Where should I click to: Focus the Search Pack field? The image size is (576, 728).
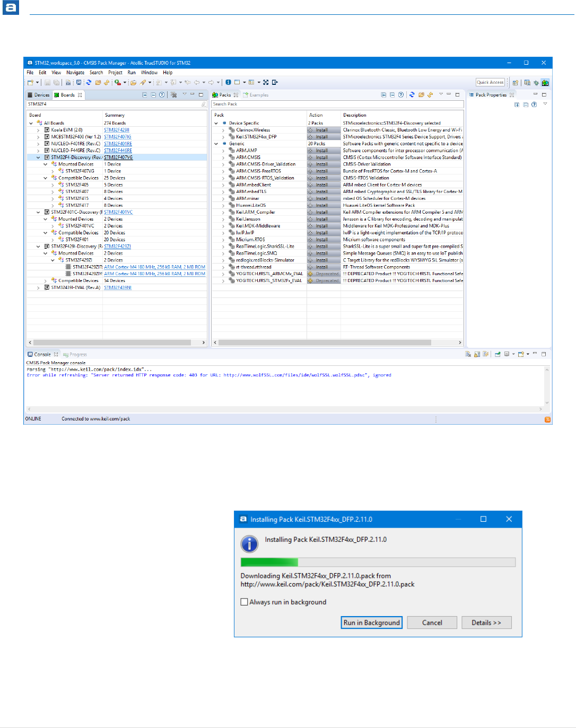pos(337,104)
